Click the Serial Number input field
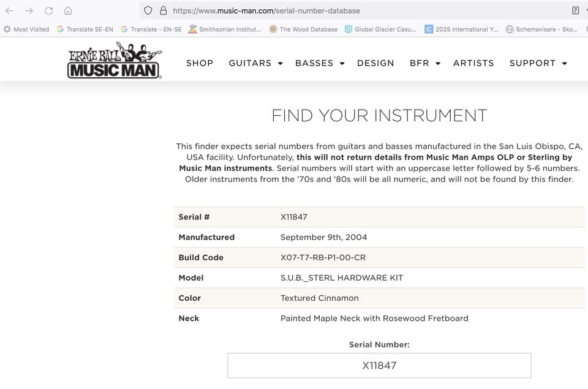The height and width of the screenshot is (389, 588). pyautogui.click(x=379, y=366)
